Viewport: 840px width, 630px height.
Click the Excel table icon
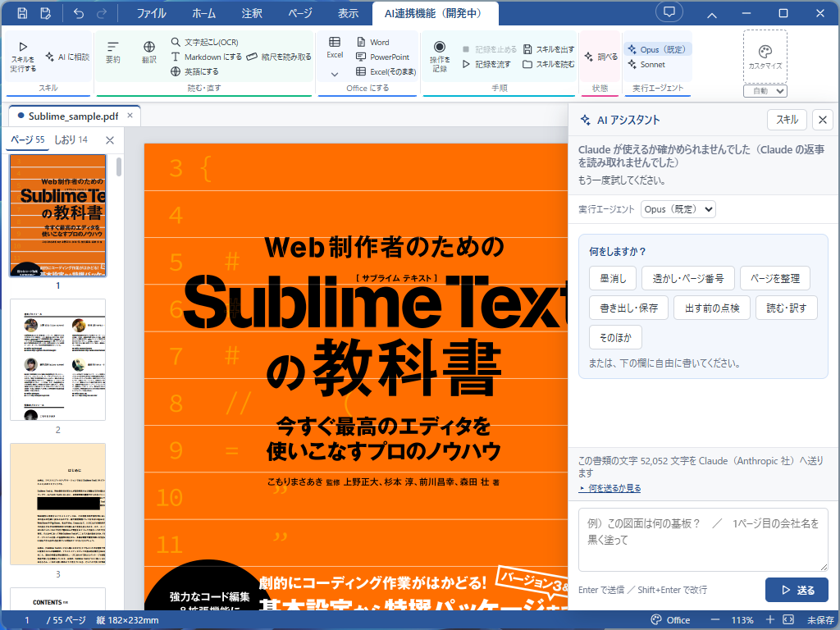pos(335,47)
